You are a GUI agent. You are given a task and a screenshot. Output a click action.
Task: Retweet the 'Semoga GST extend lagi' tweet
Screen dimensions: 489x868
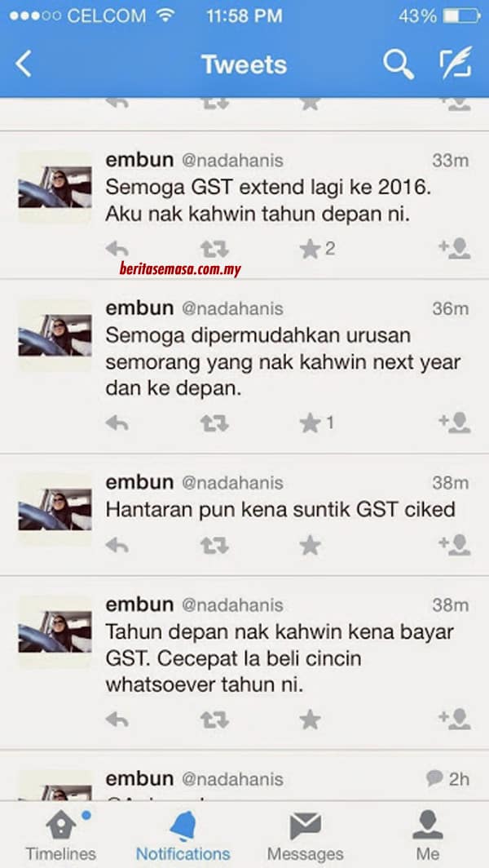coord(214,249)
